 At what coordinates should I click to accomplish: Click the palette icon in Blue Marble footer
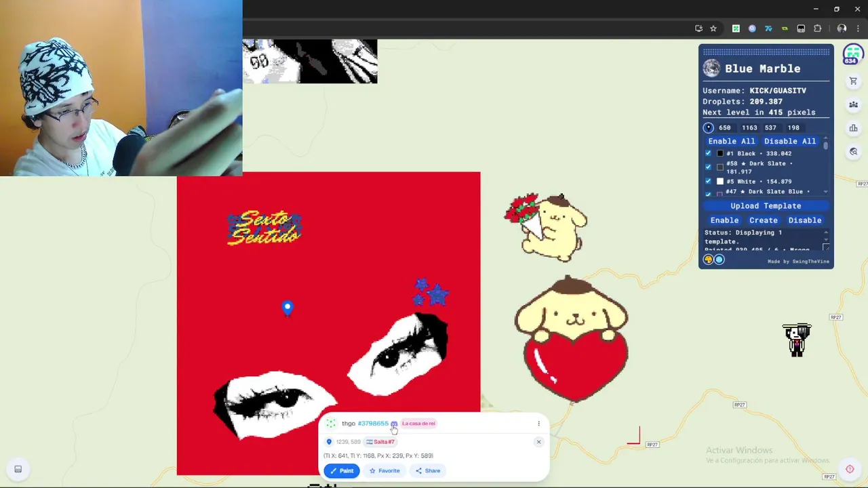pos(709,260)
